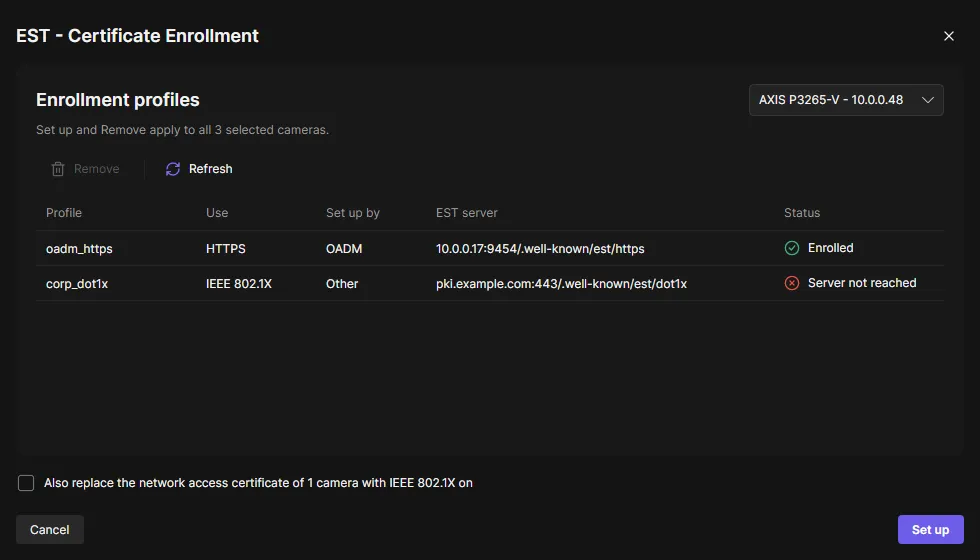Screen dimensions: 980x560
Task: Click the 3 selected cameras note
Action: click(182, 130)
